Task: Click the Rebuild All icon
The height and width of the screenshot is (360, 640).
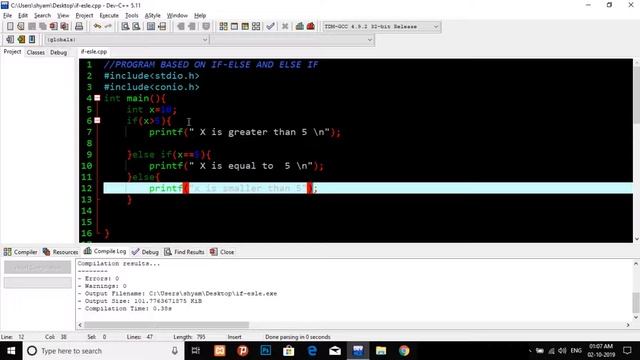Action: [256, 26]
